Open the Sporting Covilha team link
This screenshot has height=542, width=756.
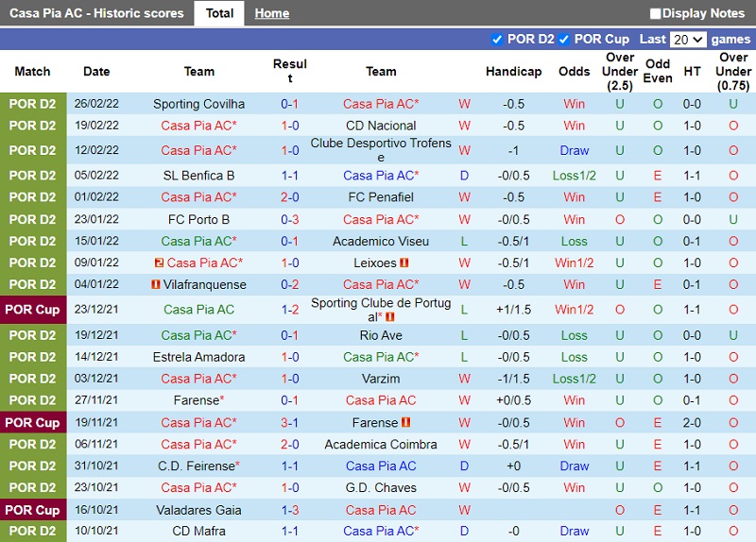198,104
